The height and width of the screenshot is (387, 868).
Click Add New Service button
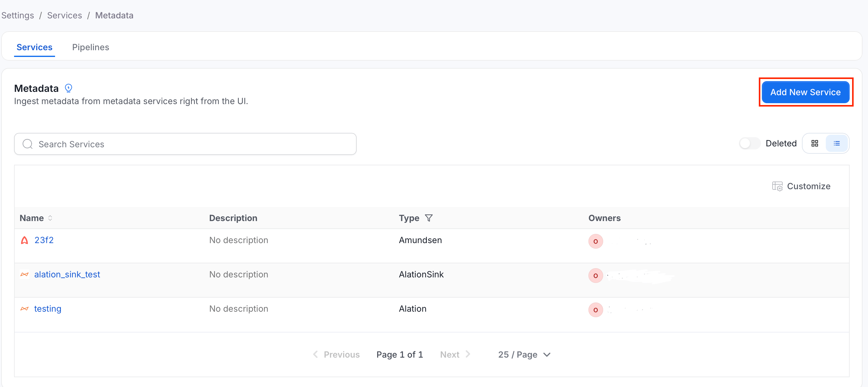(805, 92)
